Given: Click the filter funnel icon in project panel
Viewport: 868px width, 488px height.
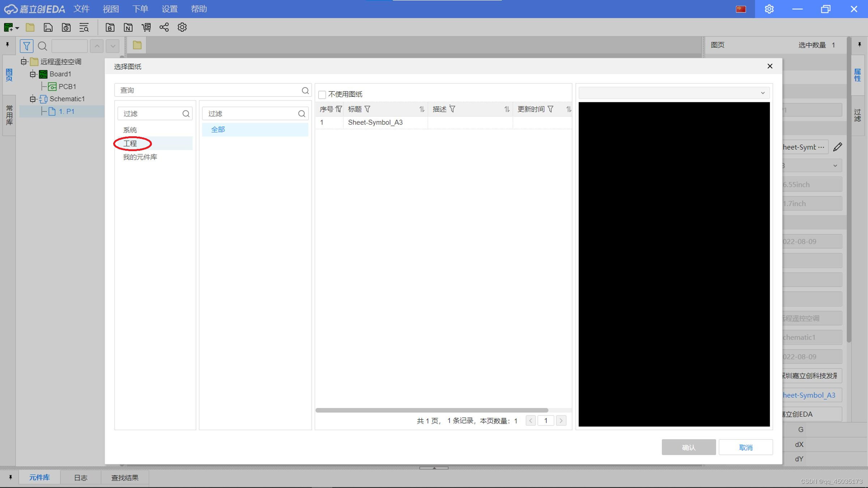Looking at the screenshot, I should point(26,46).
